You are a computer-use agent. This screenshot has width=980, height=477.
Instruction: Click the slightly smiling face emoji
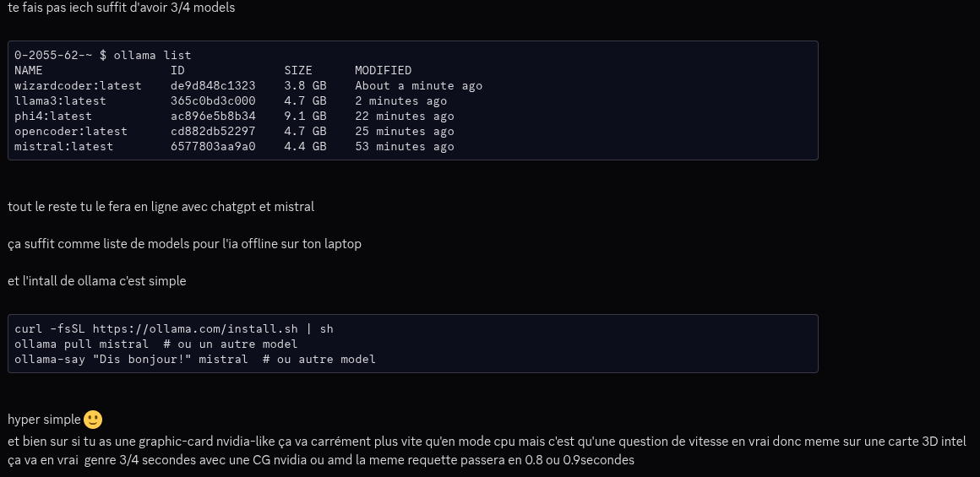[93, 420]
